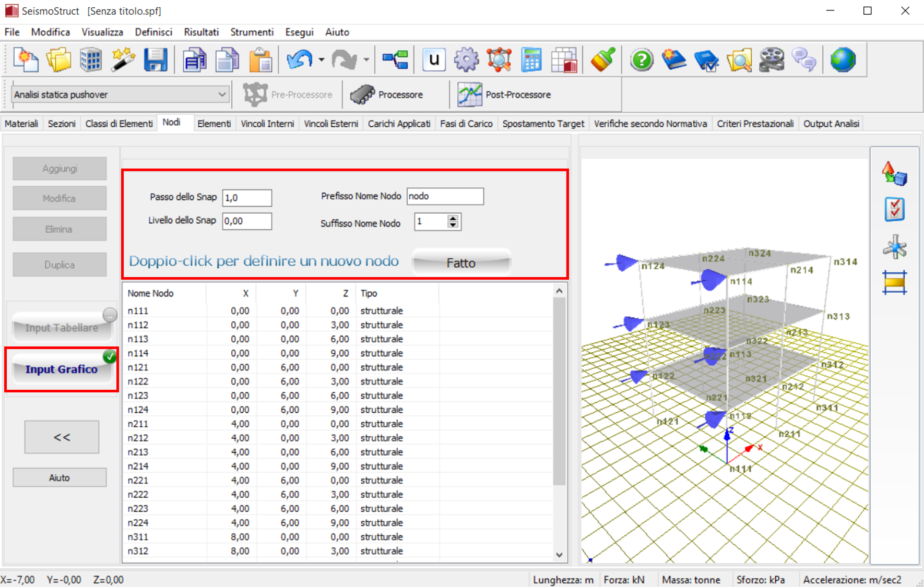Switch to the Vincoli Esterni tab

331,124
